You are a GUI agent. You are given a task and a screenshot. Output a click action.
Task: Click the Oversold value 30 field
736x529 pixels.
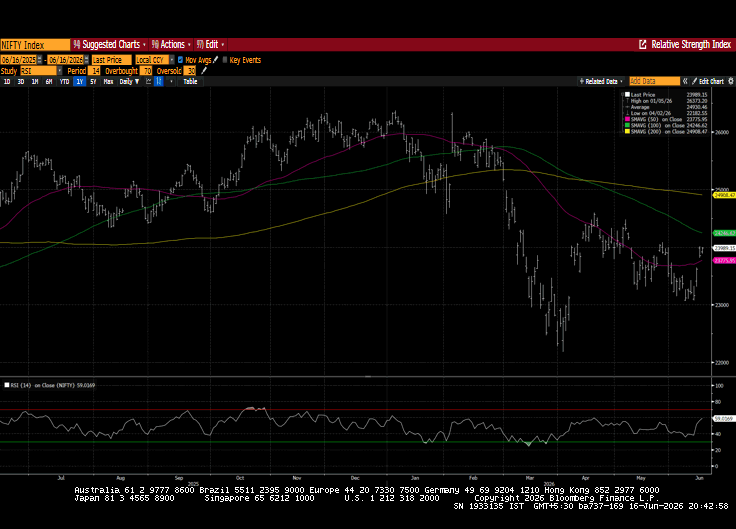(x=191, y=71)
